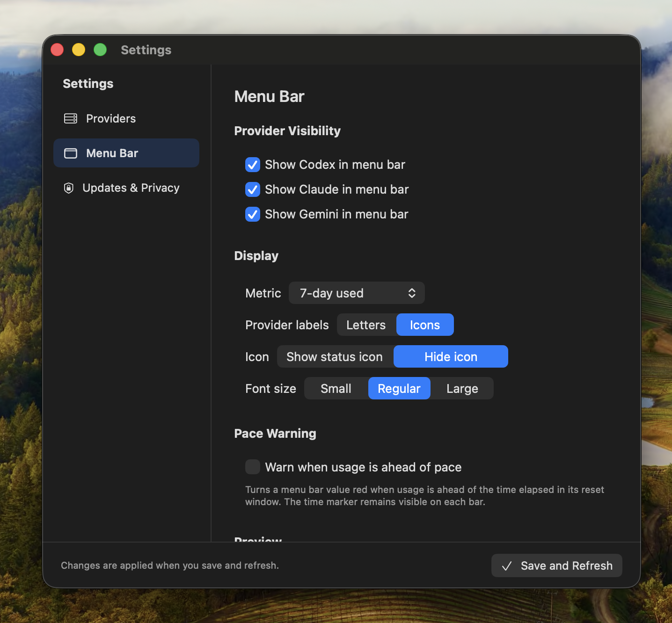The width and height of the screenshot is (672, 623).
Task: Click the Font size label
Action: 270,389
